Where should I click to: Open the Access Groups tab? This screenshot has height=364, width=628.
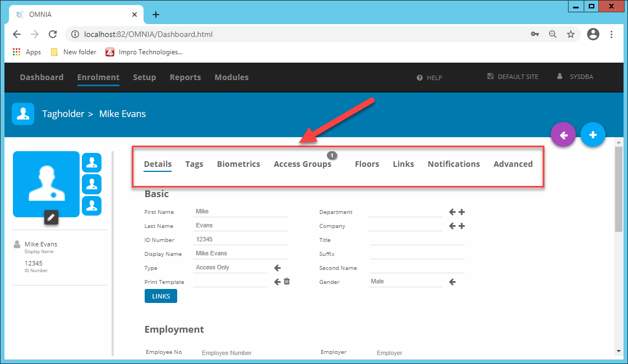[x=302, y=164]
